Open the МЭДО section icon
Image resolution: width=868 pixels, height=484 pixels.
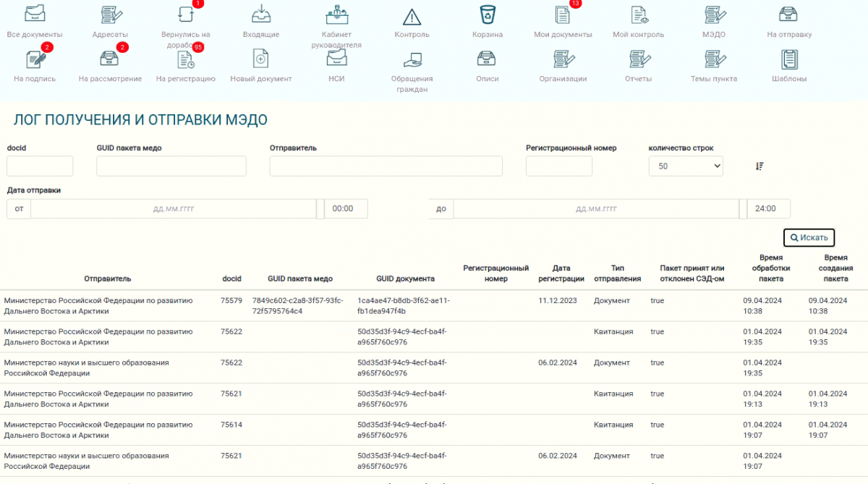pos(712,14)
